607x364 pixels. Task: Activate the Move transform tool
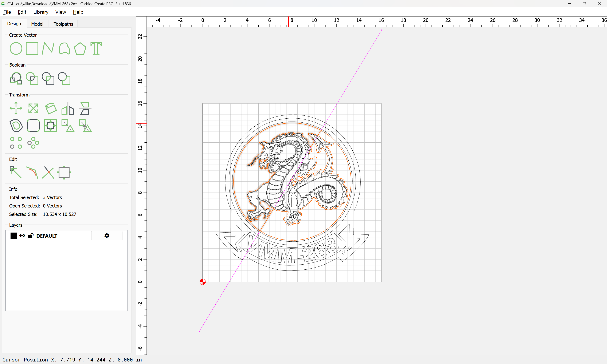pyautogui.click(x=16, y=108)
